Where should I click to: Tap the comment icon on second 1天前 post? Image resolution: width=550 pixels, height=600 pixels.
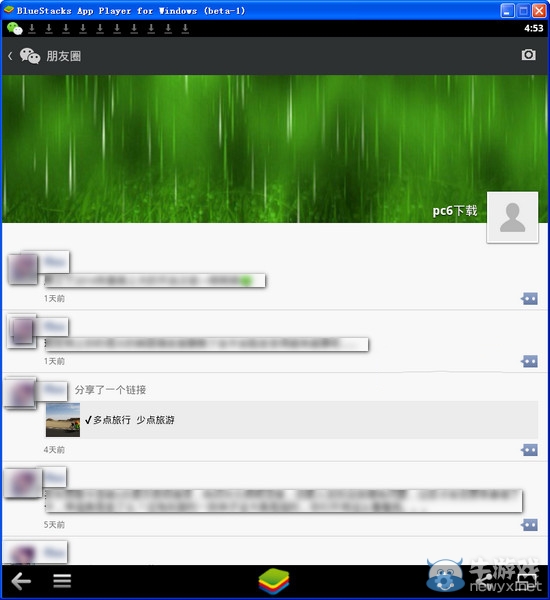pyautogui.click(x=529, y=361)
